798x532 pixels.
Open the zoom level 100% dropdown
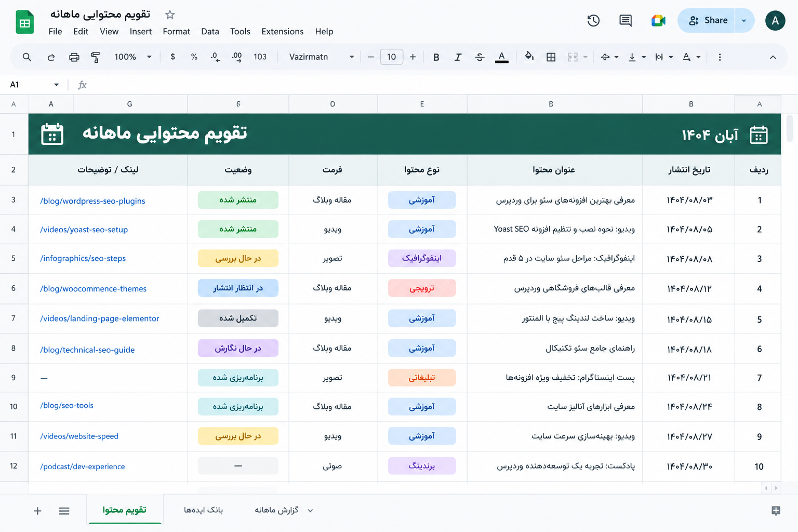133,57
